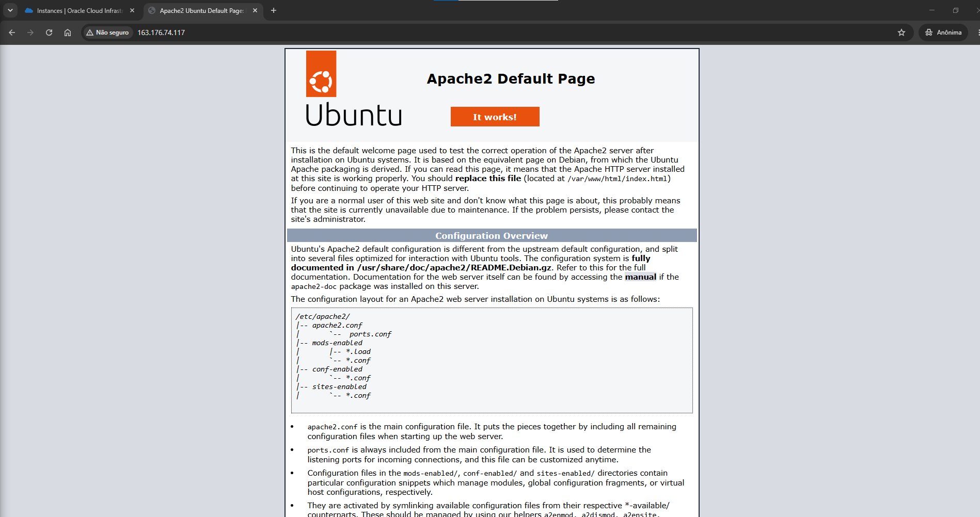980x517 pixels.
Task: Switch to the Oracle Cloud Instances tab
Action: coord(80,10)
